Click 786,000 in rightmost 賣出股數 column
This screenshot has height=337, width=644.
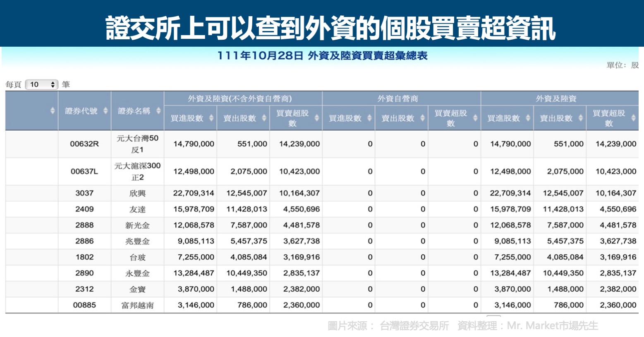pos(569,305)
